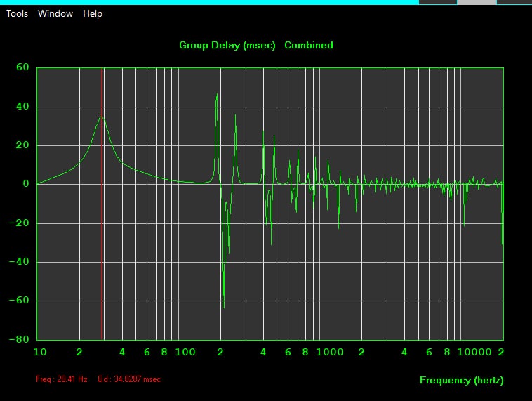This screenshot has width=532, height=401.
Task: Click the -80 value on the vertical axis
Action: [20, 339]
